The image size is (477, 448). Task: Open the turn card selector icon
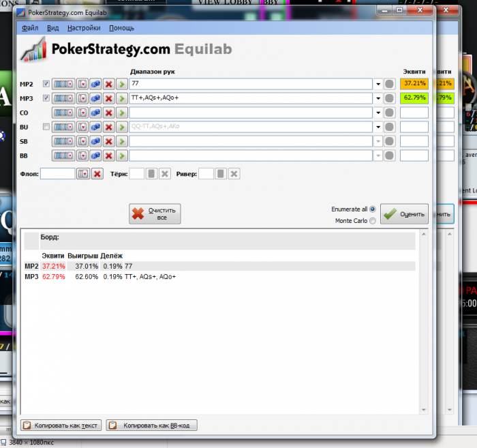click(151, 174)
